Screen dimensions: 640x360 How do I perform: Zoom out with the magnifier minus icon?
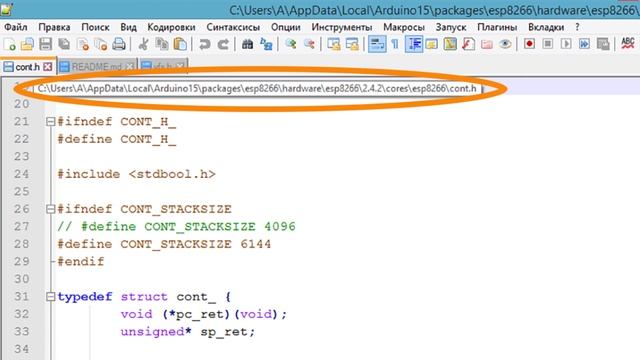(x=309, y=44)
